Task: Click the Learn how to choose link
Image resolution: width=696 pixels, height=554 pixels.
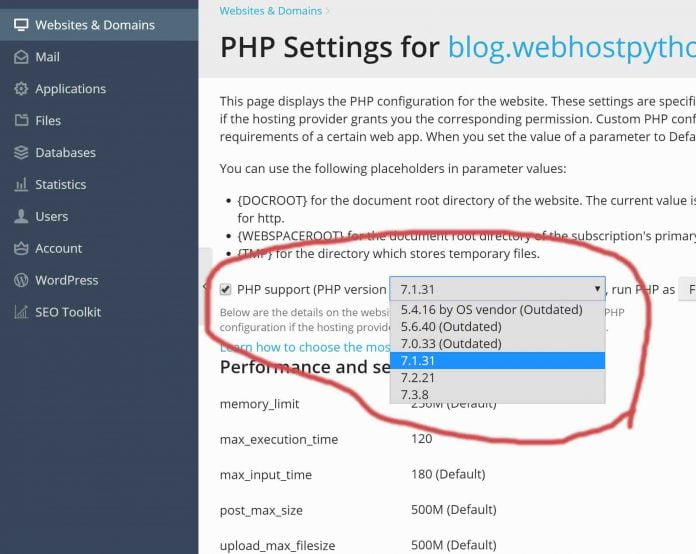Action: (x=305, y=347)
